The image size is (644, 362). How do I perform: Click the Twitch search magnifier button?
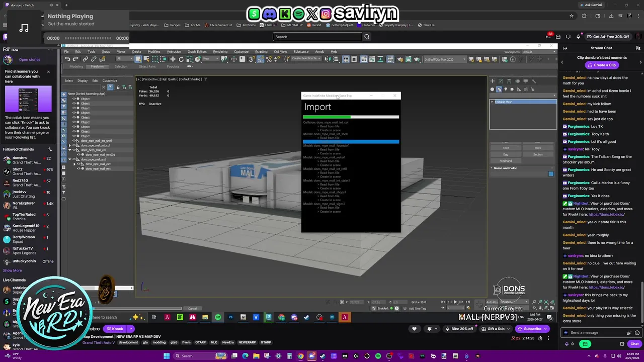point(367,37)
